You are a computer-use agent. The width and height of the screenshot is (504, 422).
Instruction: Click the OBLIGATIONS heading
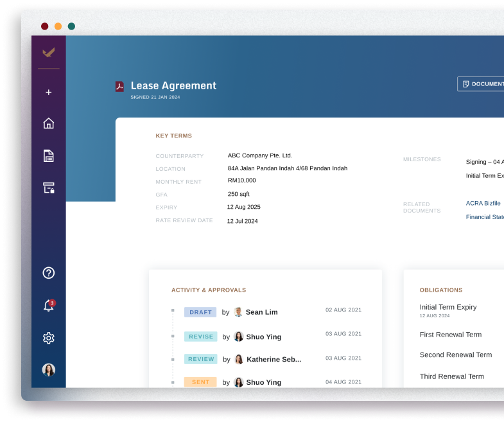pos(441,290)
